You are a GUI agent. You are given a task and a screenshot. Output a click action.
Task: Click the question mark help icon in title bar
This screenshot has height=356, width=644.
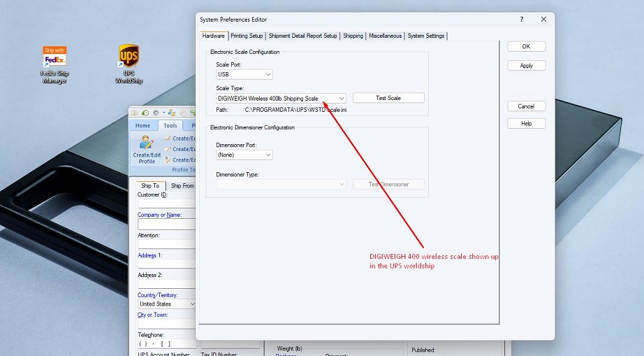(x=522, y=20)
